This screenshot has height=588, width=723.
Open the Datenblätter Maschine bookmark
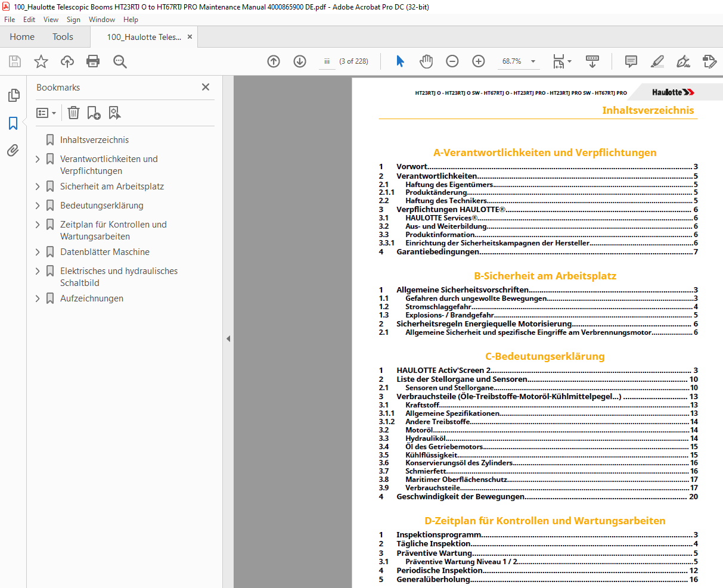coord(105,252)
